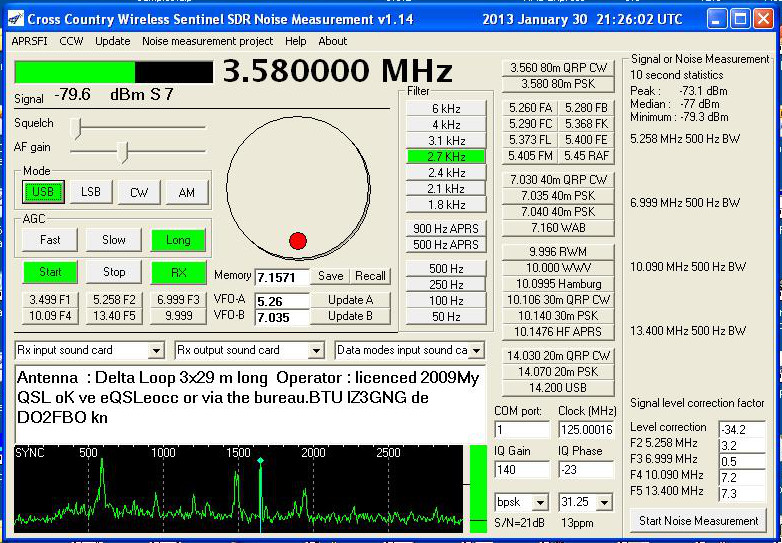Select LSB mode
782x543 pixels.
tap(91, 192)
